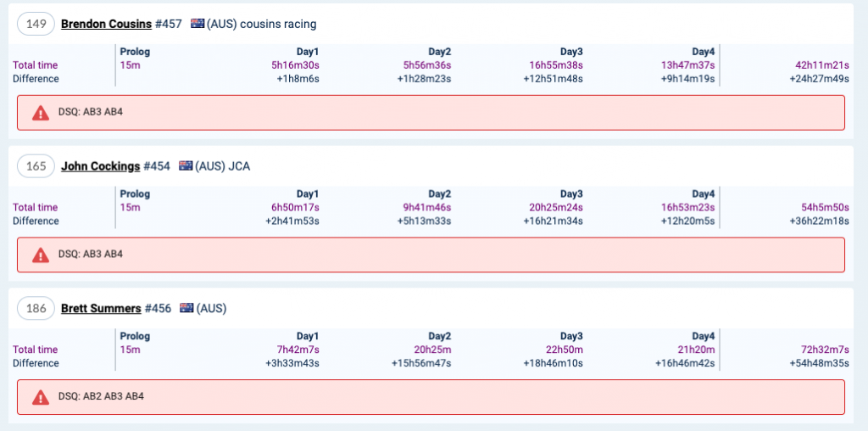
Task: Open Brett Summers rider profile link
Action: point(101,309)
